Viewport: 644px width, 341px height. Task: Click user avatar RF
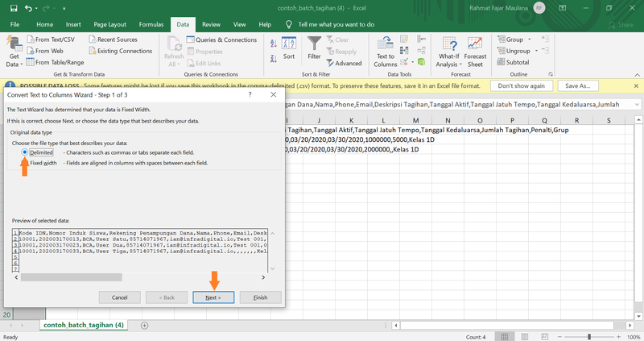(x=539, y=8)
